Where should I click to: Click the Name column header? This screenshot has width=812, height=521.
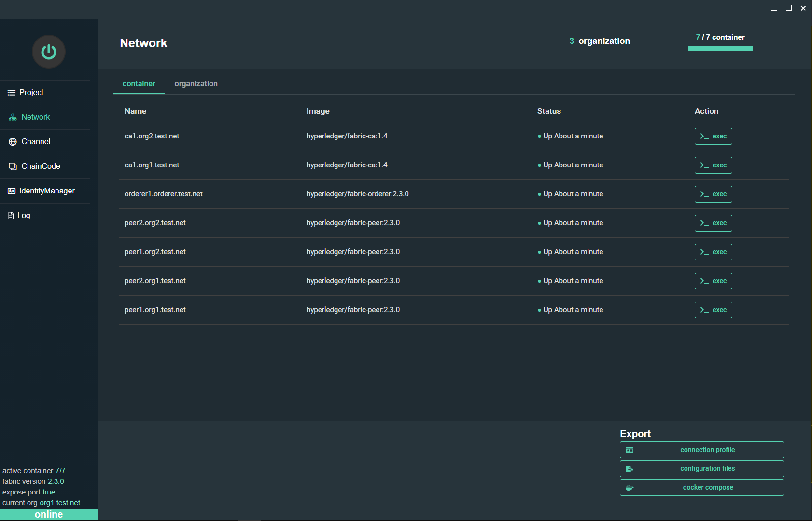[x=135, y=111]
